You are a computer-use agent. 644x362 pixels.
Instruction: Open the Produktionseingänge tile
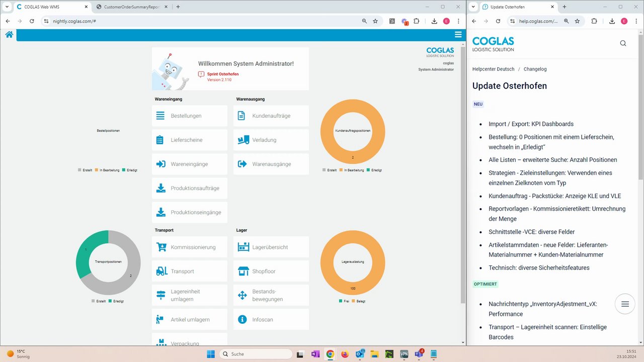point(190,212)
